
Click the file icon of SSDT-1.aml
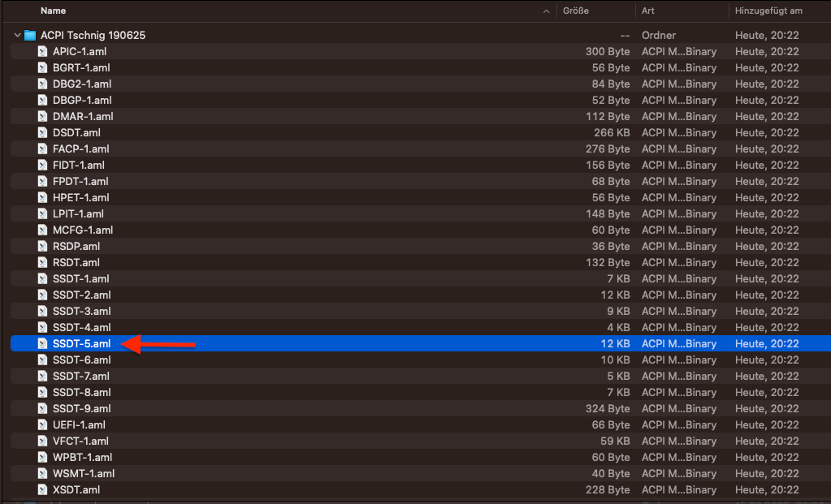42,278
